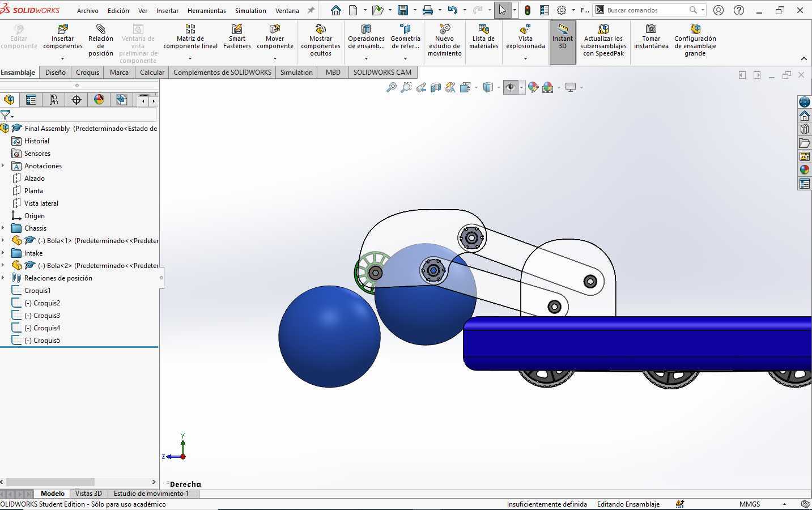Open Estudio de movimiento 1 tab

pyautogui.click(x=151, y=494)
